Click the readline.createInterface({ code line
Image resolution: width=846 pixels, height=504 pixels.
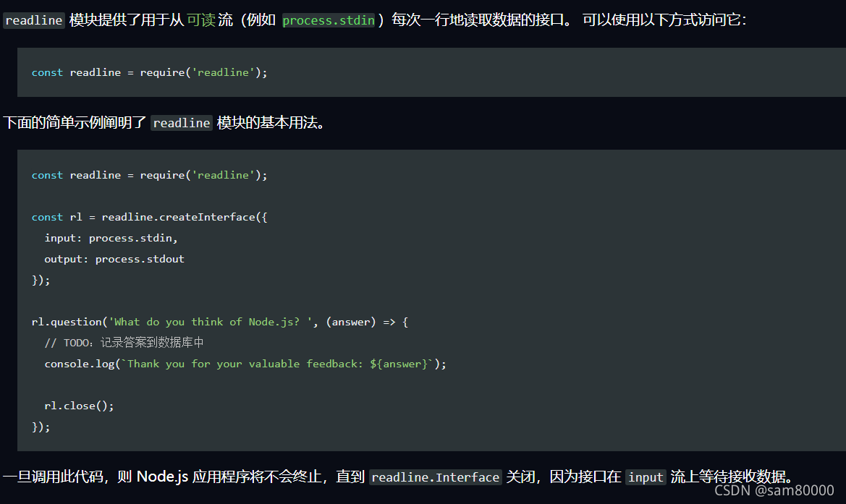pos(150,217)
